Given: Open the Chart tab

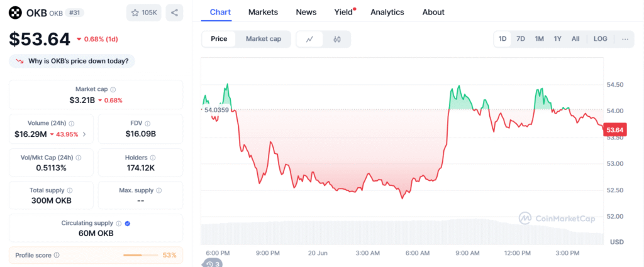Looking at the screenshot, I should (x=220, y=13).
